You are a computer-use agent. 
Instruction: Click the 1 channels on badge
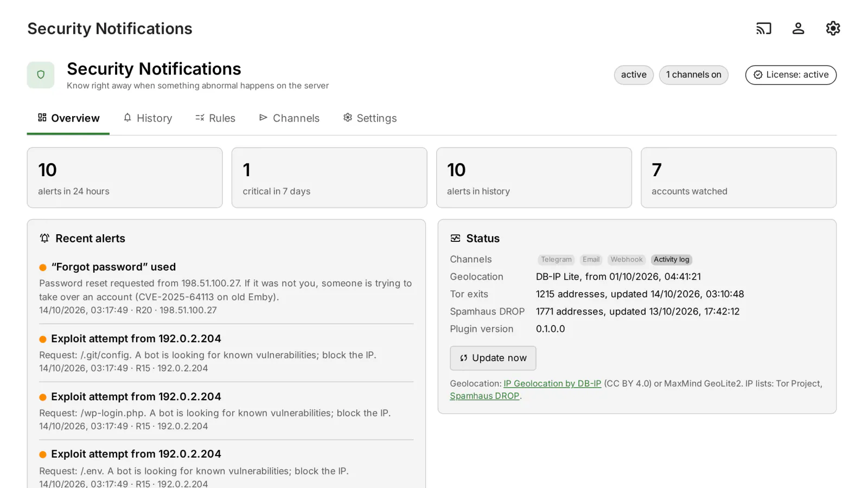pos(693,75)
